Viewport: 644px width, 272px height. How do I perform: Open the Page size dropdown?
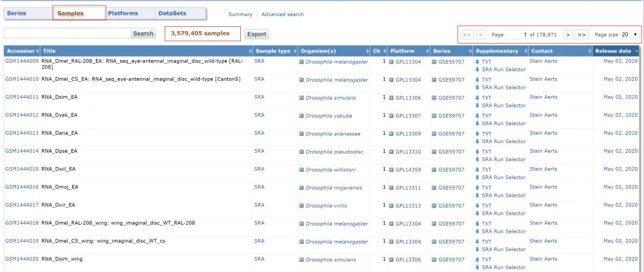[629, 35]
